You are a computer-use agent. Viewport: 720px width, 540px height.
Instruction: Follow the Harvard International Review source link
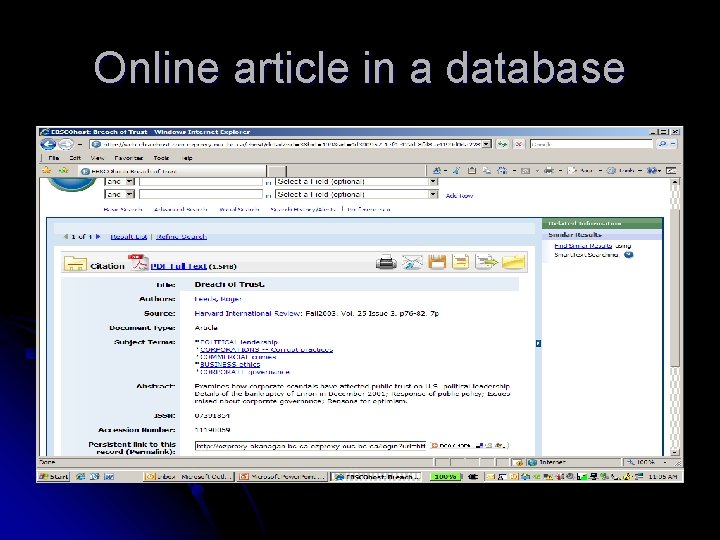pos(247,314)
